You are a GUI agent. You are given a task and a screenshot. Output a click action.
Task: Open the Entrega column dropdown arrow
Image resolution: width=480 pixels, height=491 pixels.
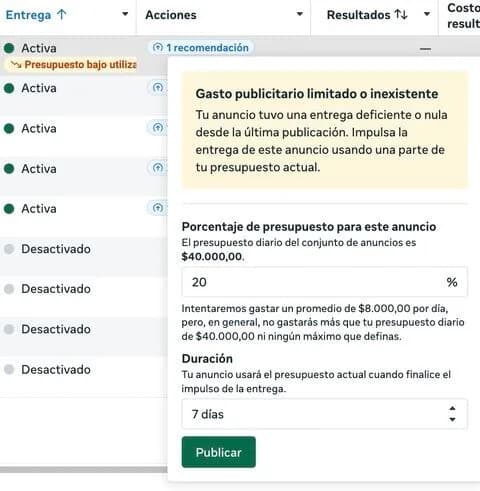click(x=125, y=14)
